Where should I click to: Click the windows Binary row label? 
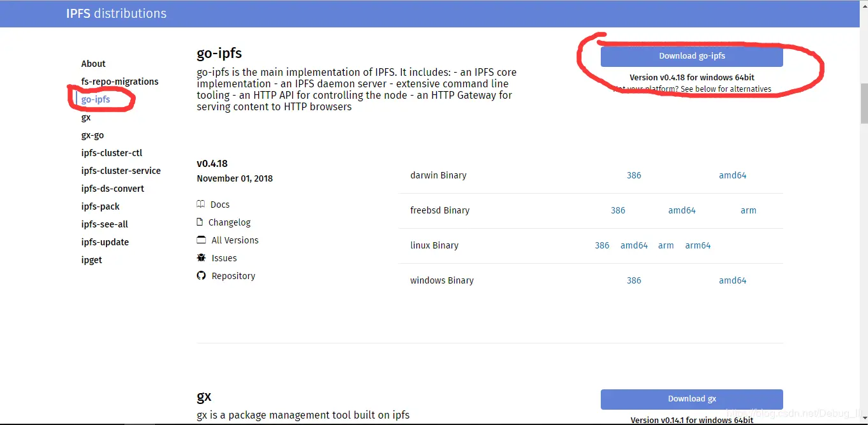(x=442, y=280)
